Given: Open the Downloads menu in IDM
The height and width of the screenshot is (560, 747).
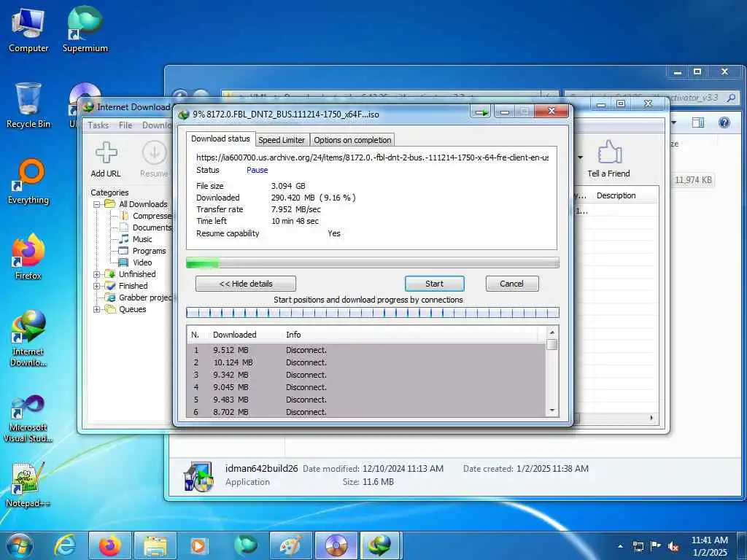Looking at the screenshot, I should coord(158,125).
